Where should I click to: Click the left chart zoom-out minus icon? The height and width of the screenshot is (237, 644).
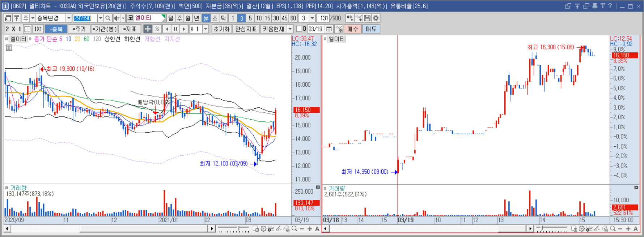pos(302,229)
